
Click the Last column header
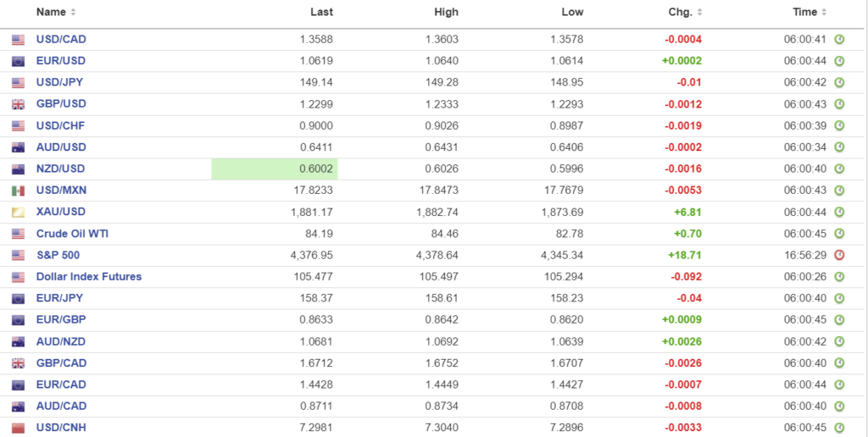(321, 13)
